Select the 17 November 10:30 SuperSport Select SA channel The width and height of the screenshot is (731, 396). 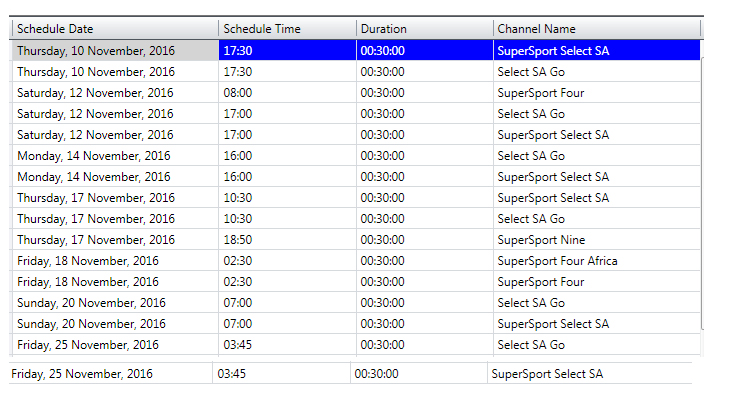(x=597, y=198)
